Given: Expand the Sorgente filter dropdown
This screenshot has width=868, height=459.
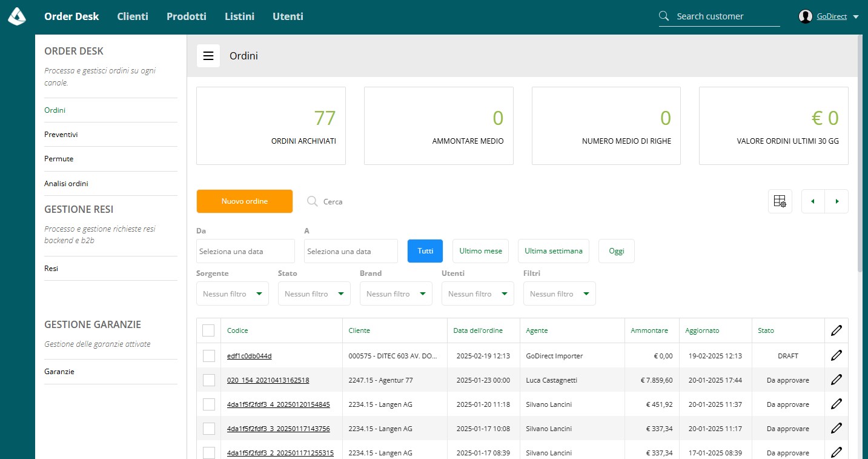Looking at the screenshot, I should point(233,293).
